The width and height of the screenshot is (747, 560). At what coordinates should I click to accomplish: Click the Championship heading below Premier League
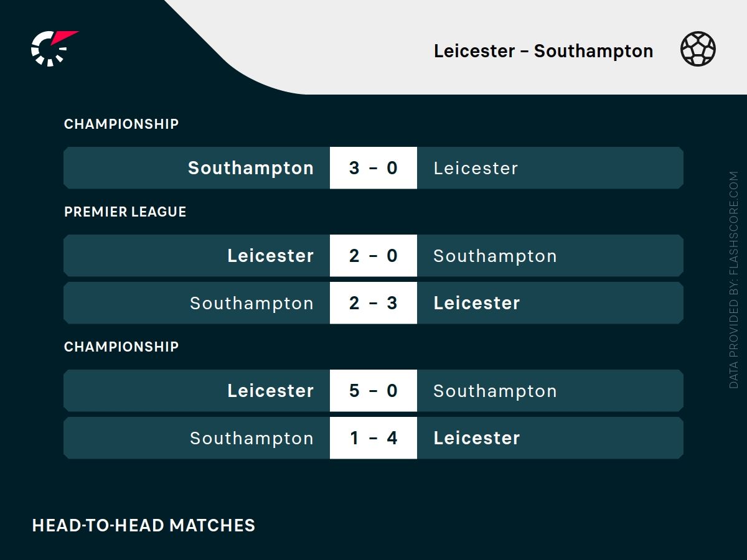tap(121, 347)
